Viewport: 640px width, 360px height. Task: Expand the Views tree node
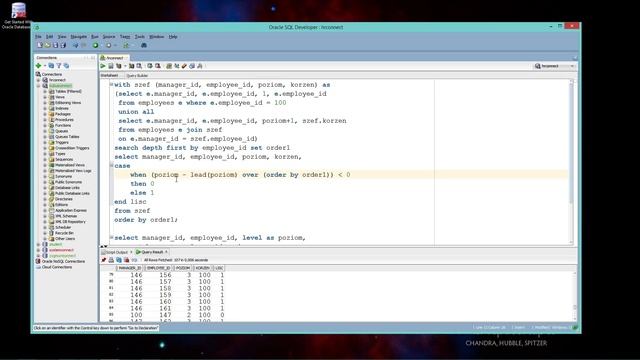click(45, 97)
